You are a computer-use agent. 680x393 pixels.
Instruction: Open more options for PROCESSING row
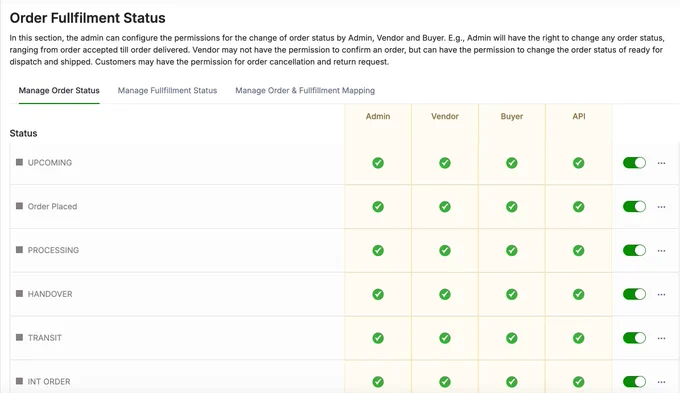coord(661,251)
